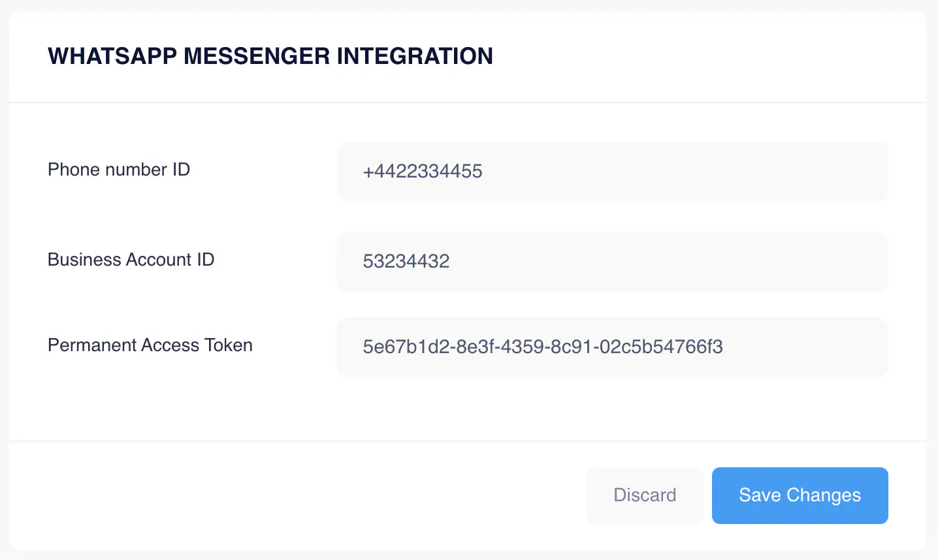Image resolution: width=938 pixels, height=560 pixels.
Task: Focus the field containing +4422334455
Action: 612,171
